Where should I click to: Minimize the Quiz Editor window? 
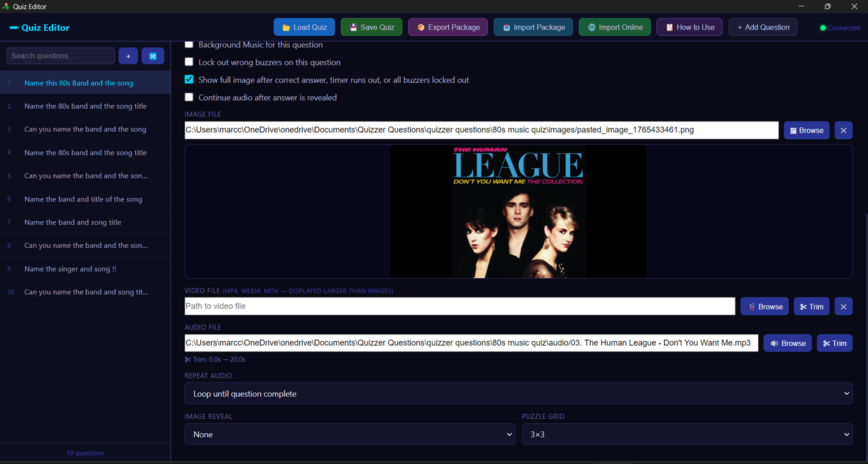pyautogui.click(x=801, y=6)
